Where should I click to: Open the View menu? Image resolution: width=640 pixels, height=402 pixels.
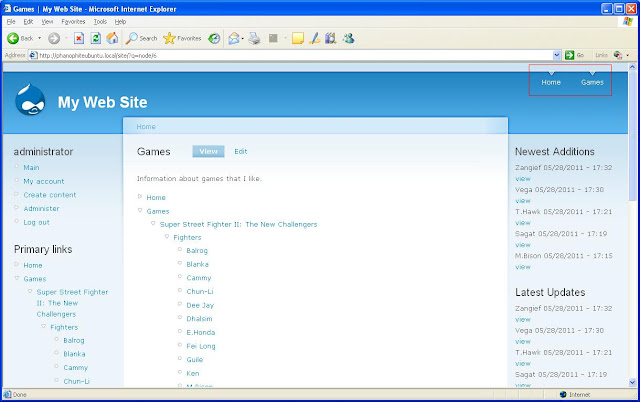click(47, 22)
